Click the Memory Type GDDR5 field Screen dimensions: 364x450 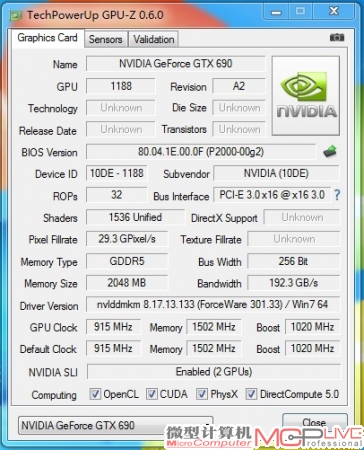point(127,261)
